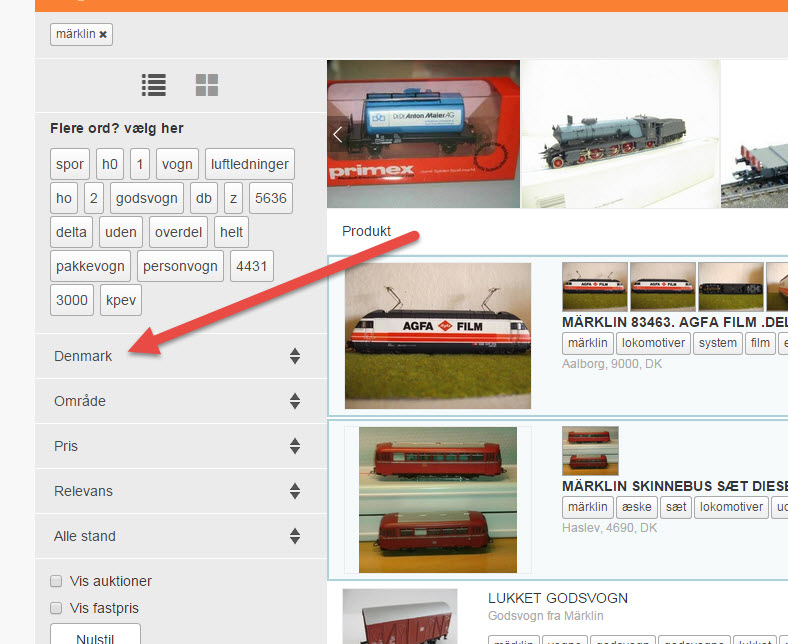Viewport: 788px width, 644px height.
Task: Open MÄRKLIN SKINNEBUS SÆT listing title
Action: [x=675, y=486]
